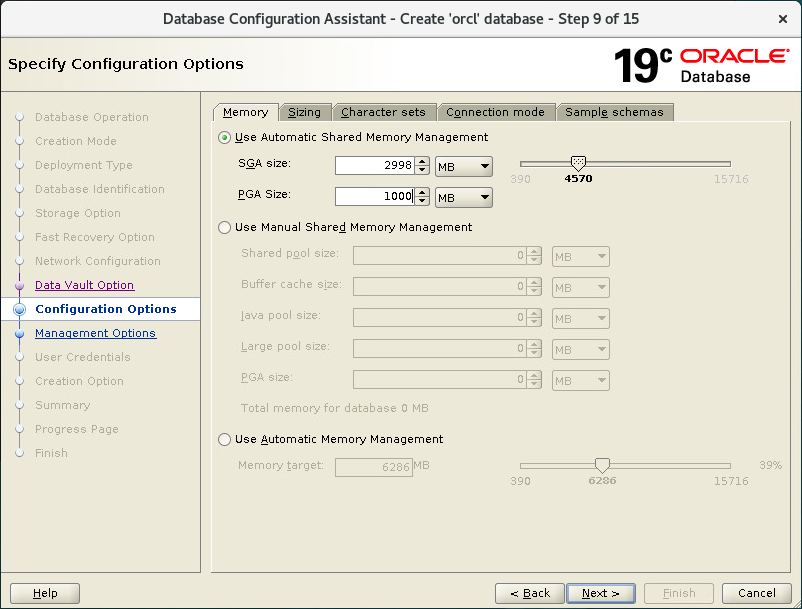802x609 pixels.
Task: Open the Connection mode tab
Action: tap(495, 112)
